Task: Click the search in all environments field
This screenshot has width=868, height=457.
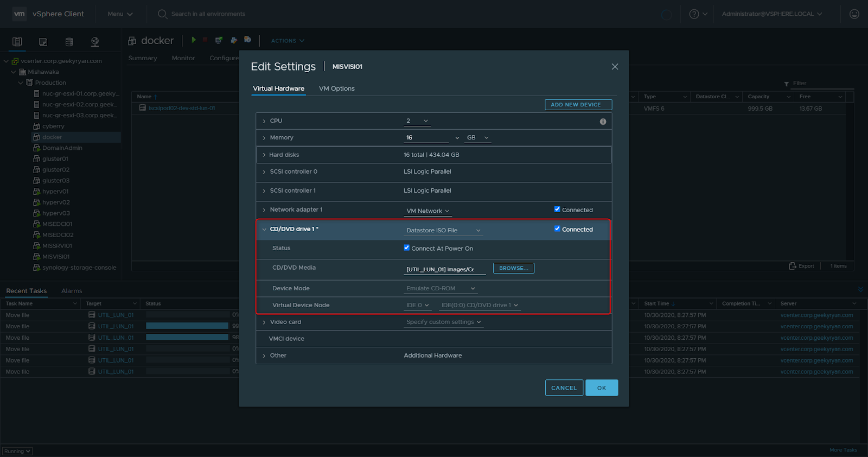Action: pos(208,14)
